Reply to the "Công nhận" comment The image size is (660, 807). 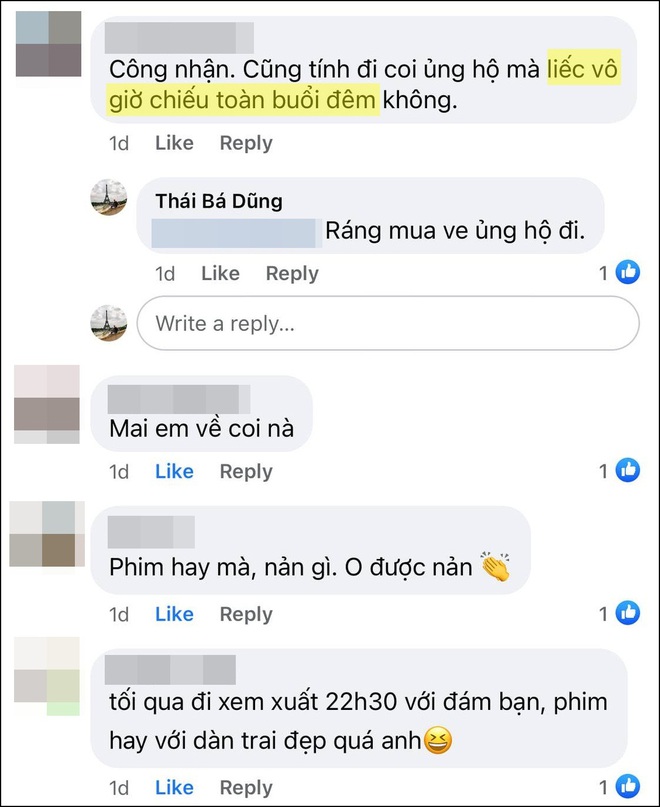pyautogui.click(x=246, y=143)
